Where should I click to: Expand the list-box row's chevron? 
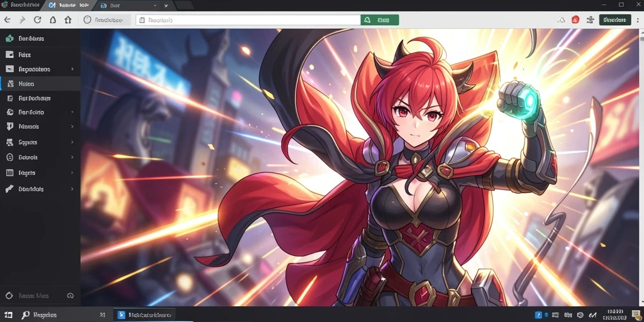point(72,173)
